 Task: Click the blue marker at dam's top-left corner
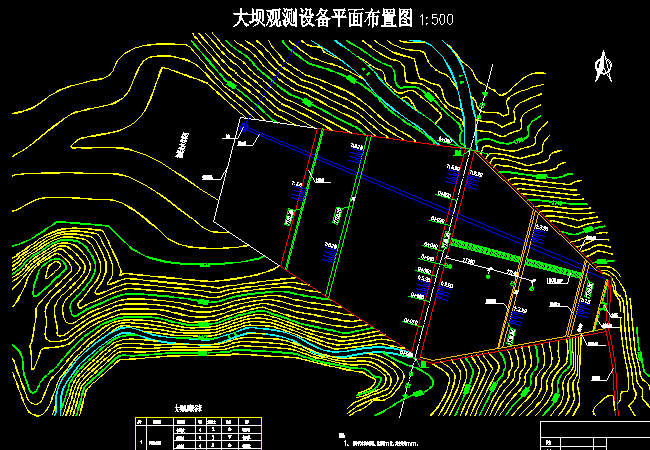pyautogui.click(x=244, y=127)
